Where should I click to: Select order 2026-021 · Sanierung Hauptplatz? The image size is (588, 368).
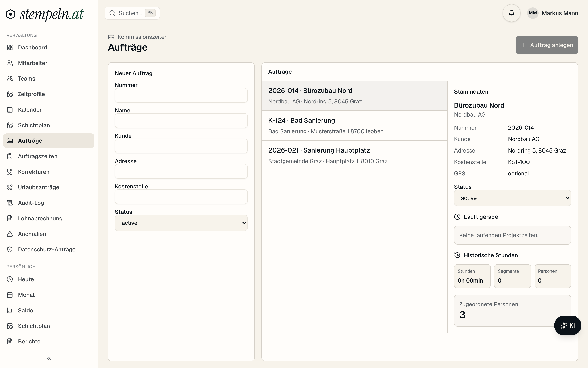tap(354, 156)
